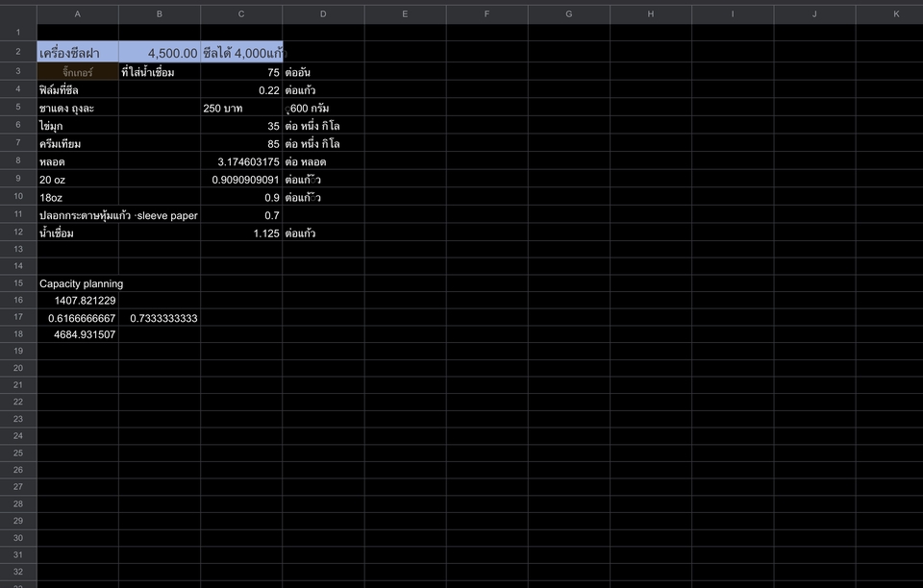This screenshot has width=923, height=588.
Task: Select column E header
Action: 405,14
